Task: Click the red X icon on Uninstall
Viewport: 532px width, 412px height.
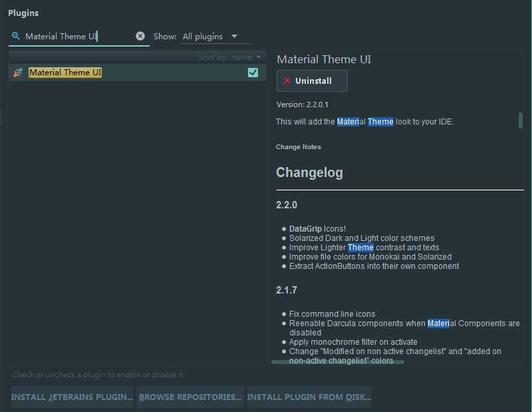Action: [287, 81]
